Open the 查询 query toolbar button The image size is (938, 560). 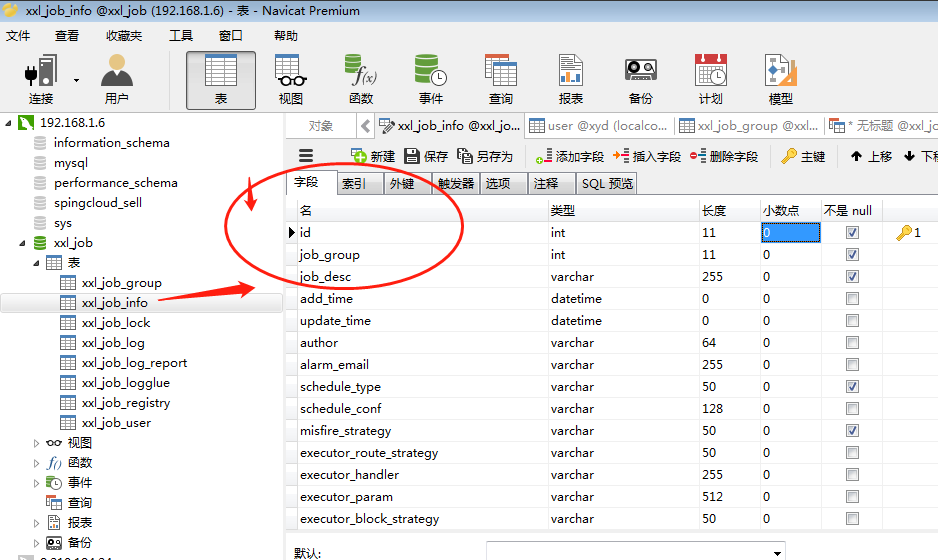click(501, 80)
